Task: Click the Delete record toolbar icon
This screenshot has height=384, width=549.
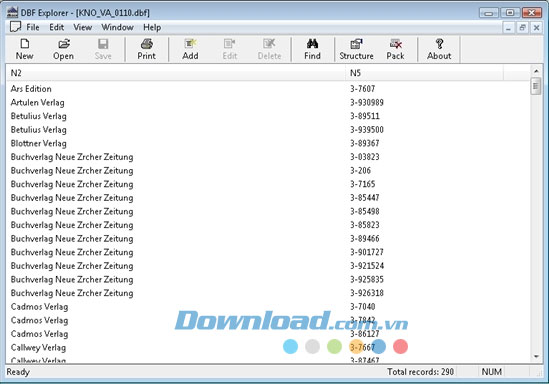Action: click(x=269, y=49)
